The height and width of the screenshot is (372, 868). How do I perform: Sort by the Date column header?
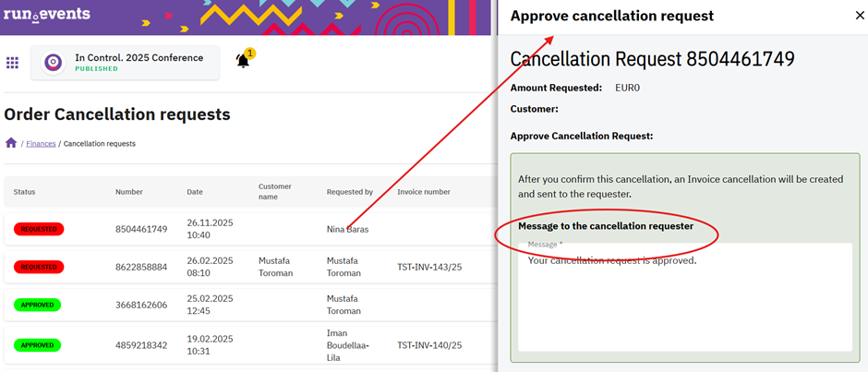click(x=194, y=192)
